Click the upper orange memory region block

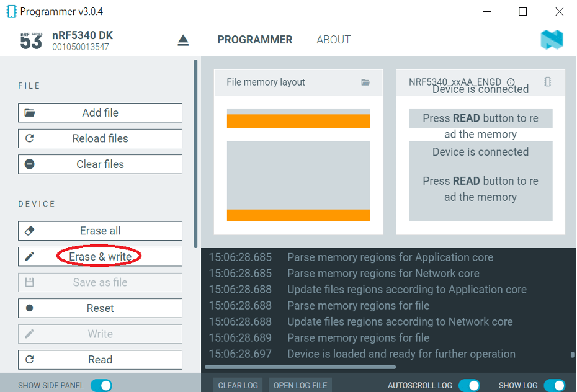[298, 121]
